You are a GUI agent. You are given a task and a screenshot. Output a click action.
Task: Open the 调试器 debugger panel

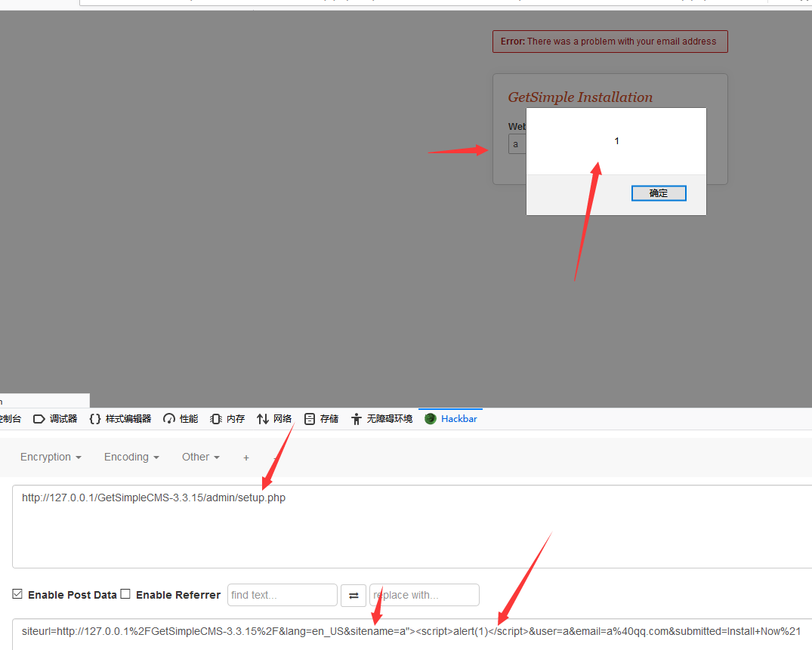click(55, 418)
